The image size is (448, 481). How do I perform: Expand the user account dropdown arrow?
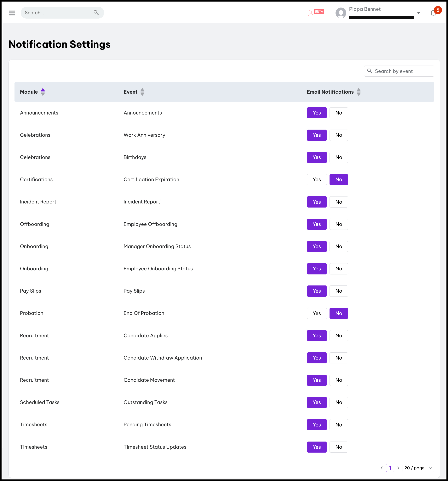[x=418, y=13]
